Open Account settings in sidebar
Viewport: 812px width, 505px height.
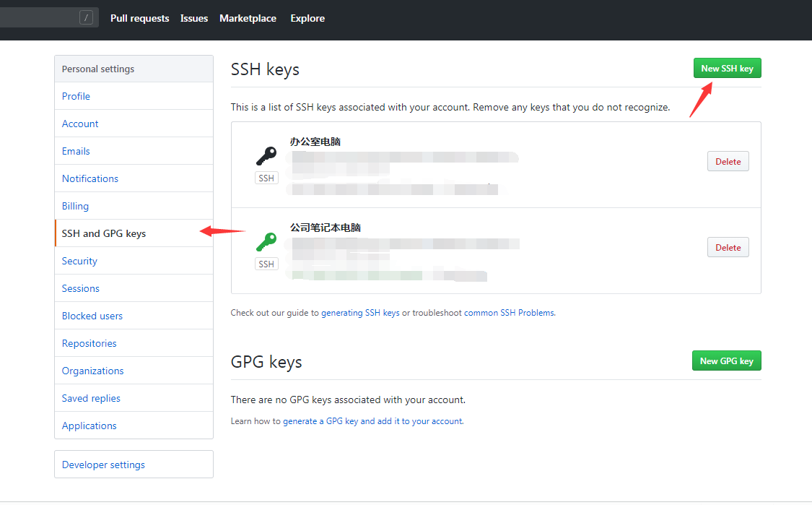(x=134, y=124)
